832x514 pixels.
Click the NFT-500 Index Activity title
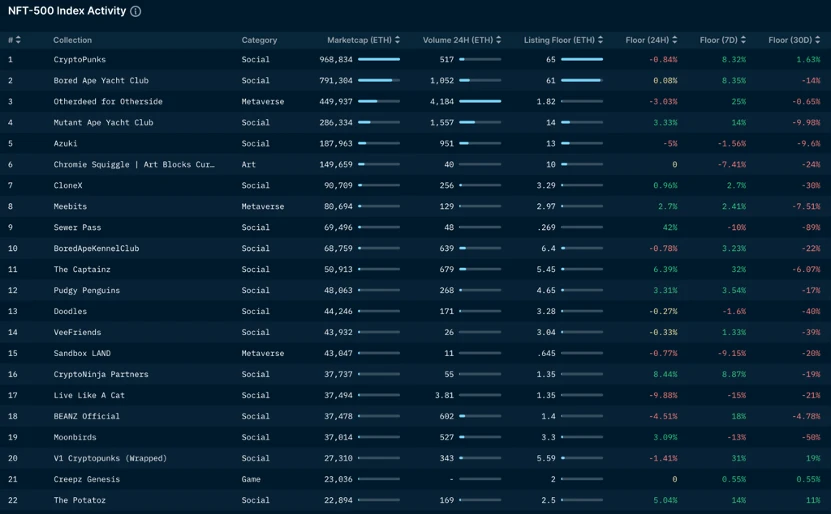click(x=67, y=11)
